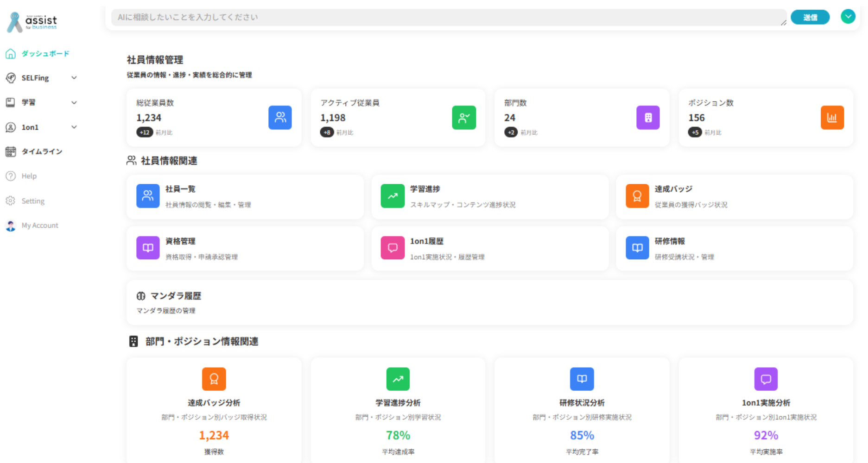This screenshot has height=463, width=868.
Task: Click the blue 研修状況分析 book icon
Action: click(x=582, y=379)
